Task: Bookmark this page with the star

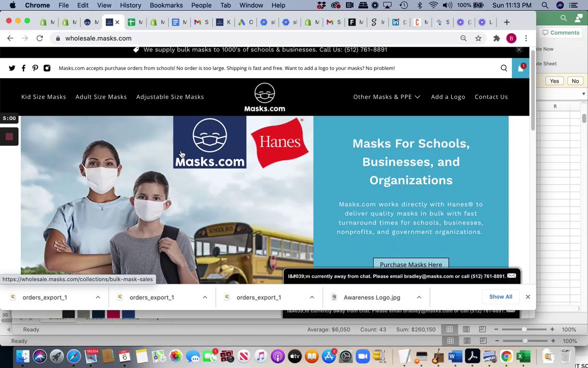Action: (x=478, y=38)
